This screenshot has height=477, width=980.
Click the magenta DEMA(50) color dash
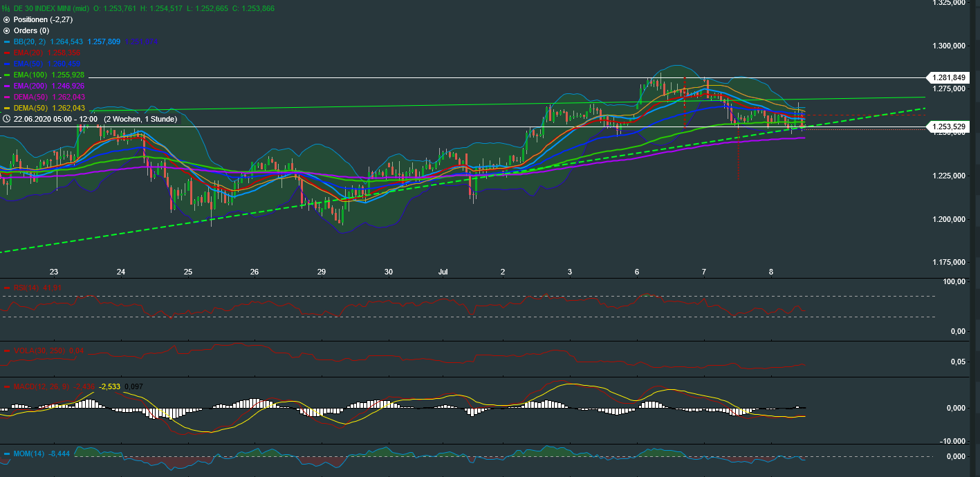[6, 97]
